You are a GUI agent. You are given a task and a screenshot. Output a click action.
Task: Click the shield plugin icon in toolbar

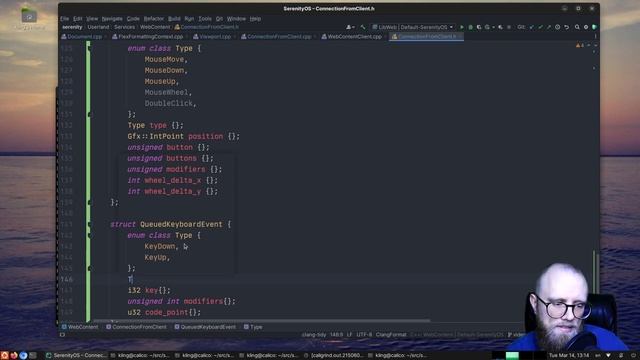point(594,27)
